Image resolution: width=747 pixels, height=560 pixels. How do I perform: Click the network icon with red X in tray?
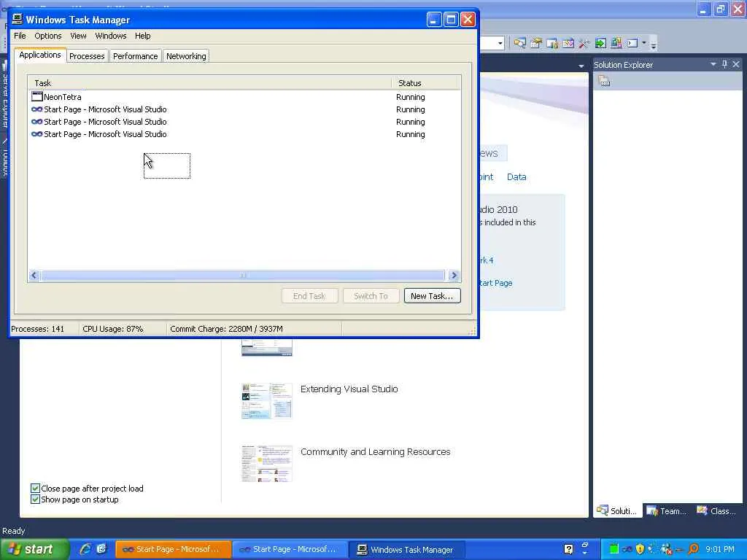click(x=667, y=549)
